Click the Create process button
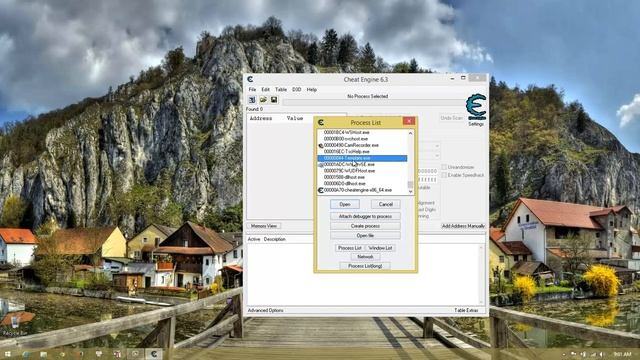Viewport: 640px width, 360px height. pos(365,226)
